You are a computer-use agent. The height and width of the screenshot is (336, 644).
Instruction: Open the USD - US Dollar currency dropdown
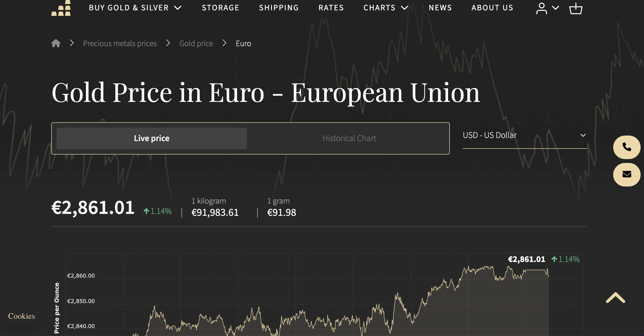[x=524, y=135]
